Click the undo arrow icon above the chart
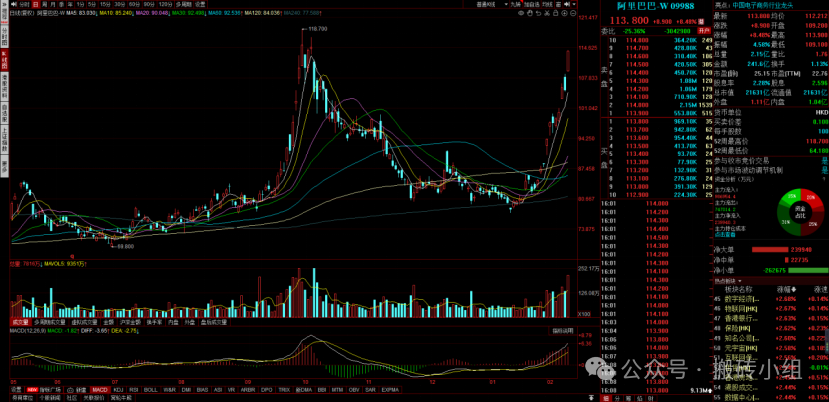 pos(539,13)
